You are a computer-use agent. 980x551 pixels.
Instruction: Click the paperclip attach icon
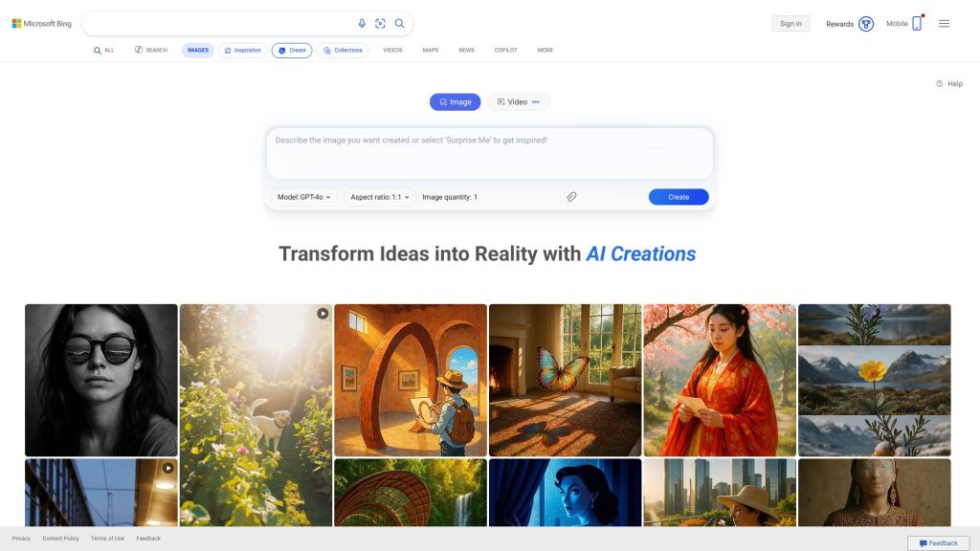coord(571,197)
